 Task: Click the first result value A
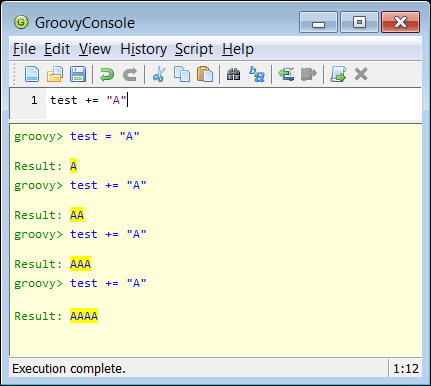pyautogui.click(x=73, y=166)
